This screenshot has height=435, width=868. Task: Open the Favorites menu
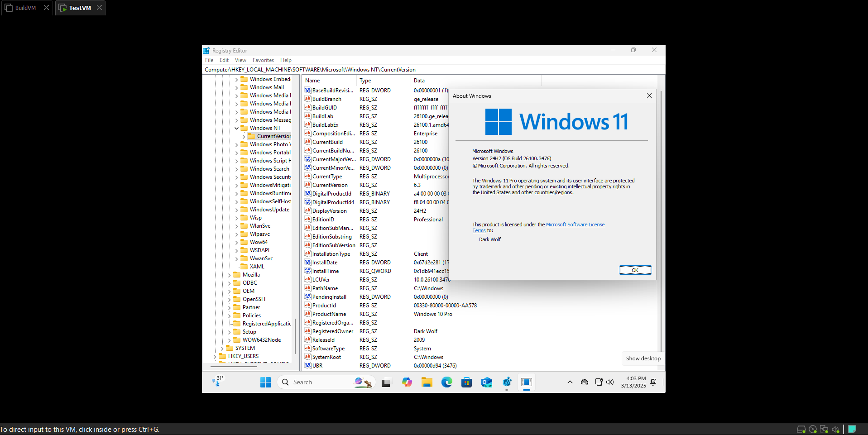[263, 60]
